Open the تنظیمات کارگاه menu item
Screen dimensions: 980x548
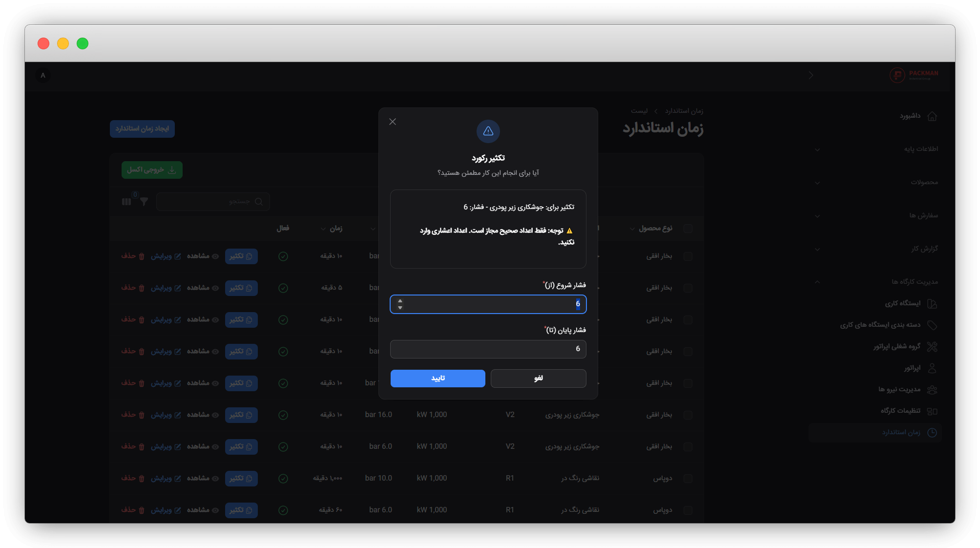(x=900, y=411)
